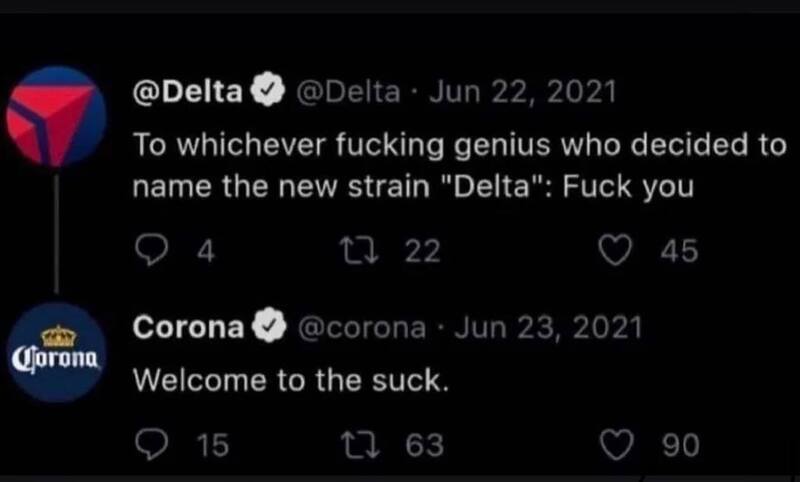This screenshot has width=800, height=482.
Task: Click Corona's verified badge
Action: (270, 327)
